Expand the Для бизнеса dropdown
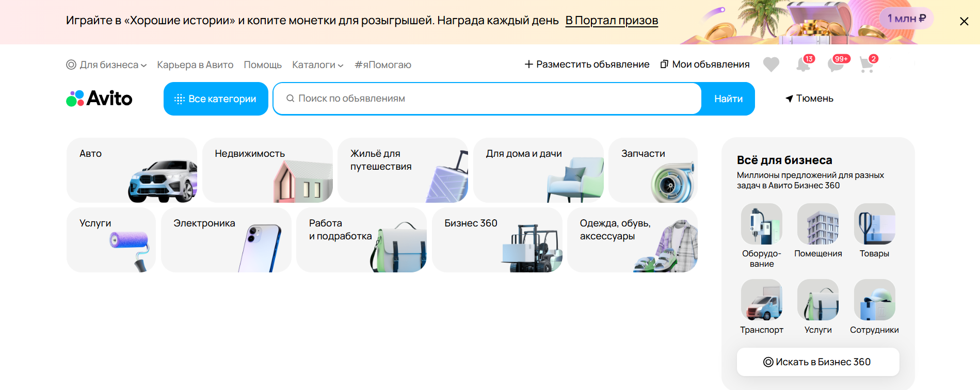The height and width of the screenshot is (390, 980). click(x=107, y=65)
